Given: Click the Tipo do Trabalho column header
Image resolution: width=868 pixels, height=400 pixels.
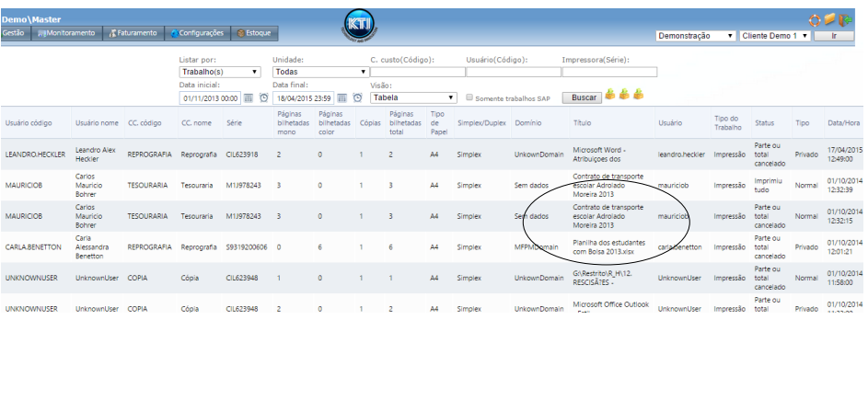Looking at the screenshot, I should coord(728,123).
